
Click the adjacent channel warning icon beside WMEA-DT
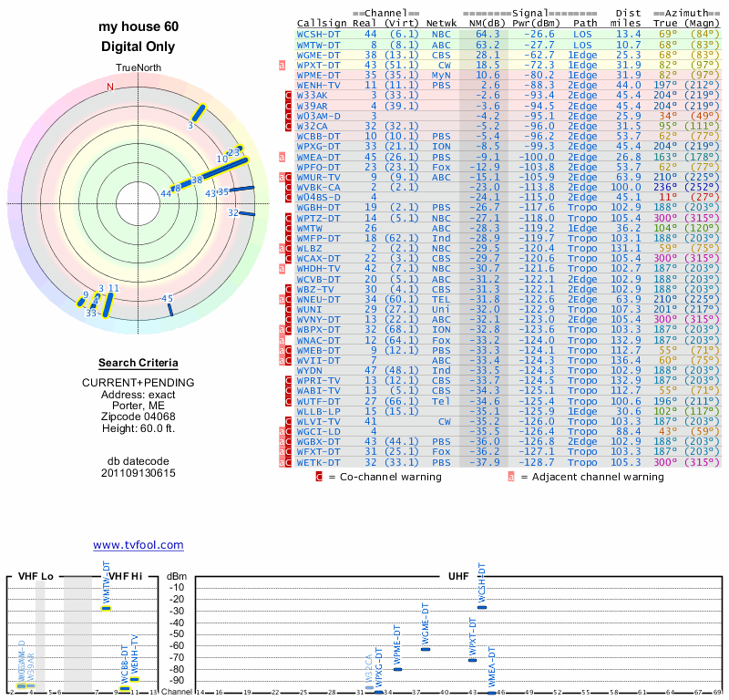click(282, 156)
